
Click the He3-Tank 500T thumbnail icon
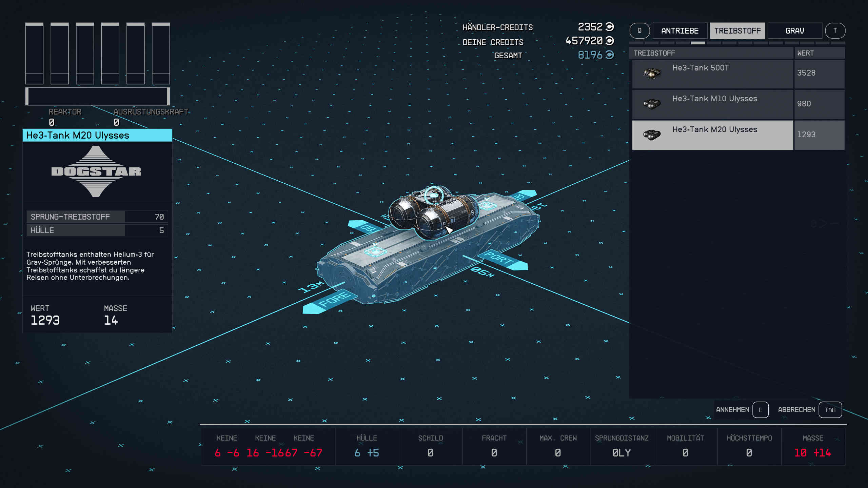pyautogui.click(x=652, y=73)
